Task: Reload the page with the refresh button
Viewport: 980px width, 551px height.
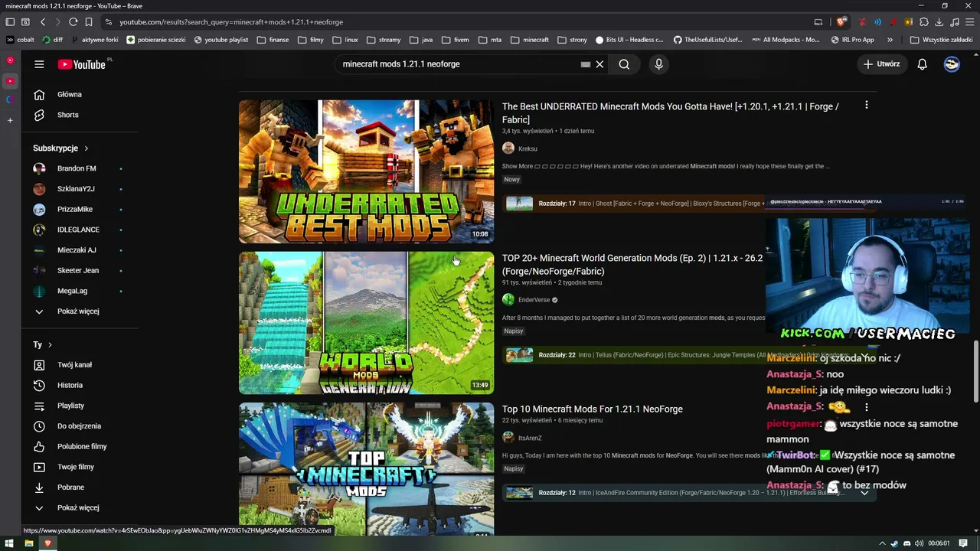Action: [x=73, y=22]
